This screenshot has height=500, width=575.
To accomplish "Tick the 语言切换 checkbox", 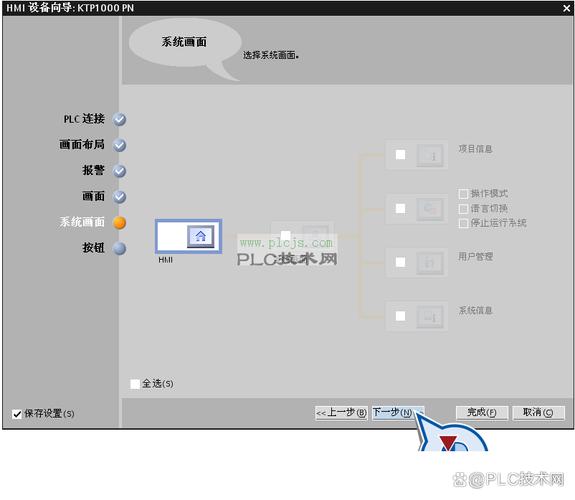I will (x=464, y=209).
